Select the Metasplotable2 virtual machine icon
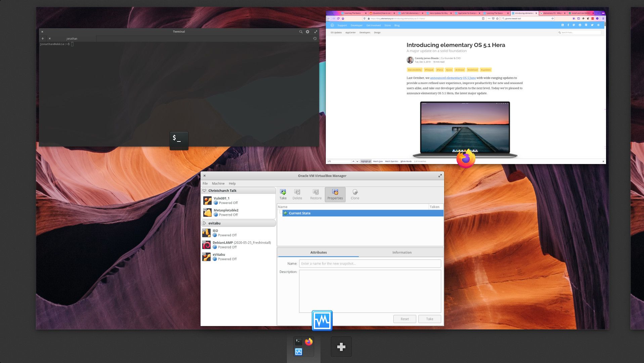This screenshot has width=644, height=363. [207, 212]
